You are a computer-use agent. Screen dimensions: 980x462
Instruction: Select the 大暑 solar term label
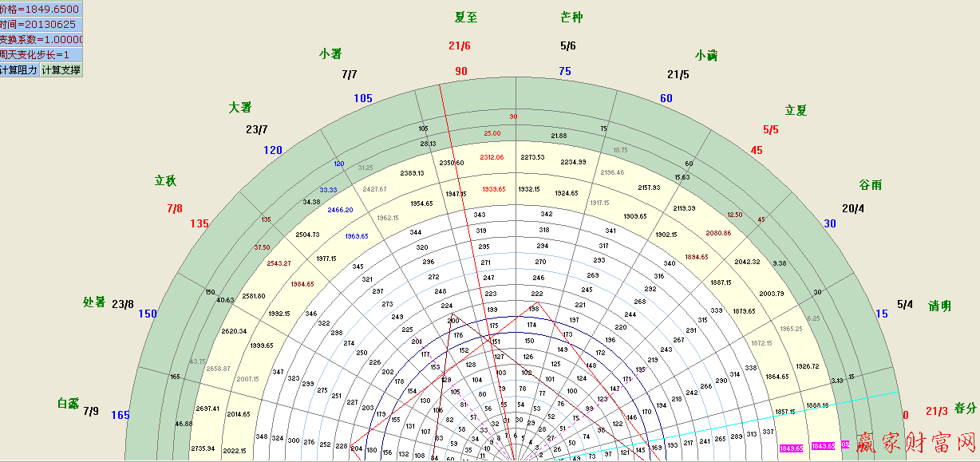(x=239, y=107)
